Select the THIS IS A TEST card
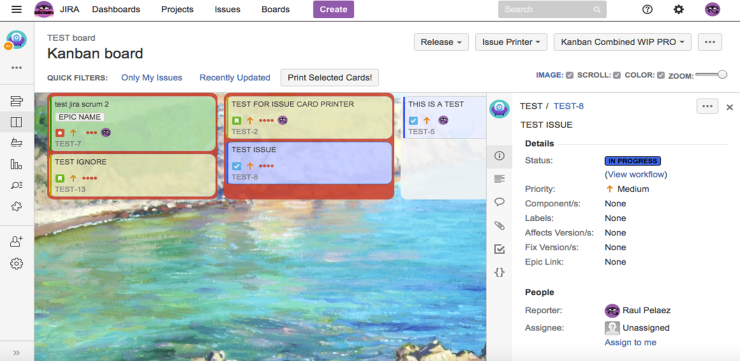 coord(445,118)
